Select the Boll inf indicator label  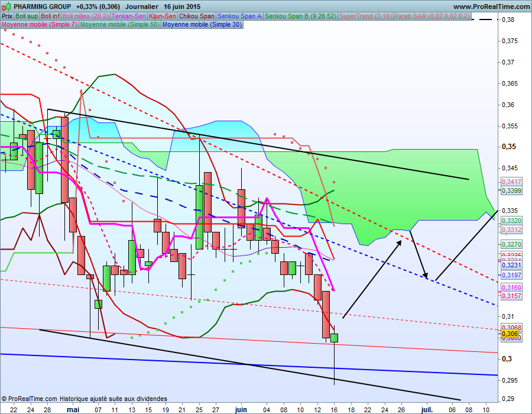(x=50, y=17)
